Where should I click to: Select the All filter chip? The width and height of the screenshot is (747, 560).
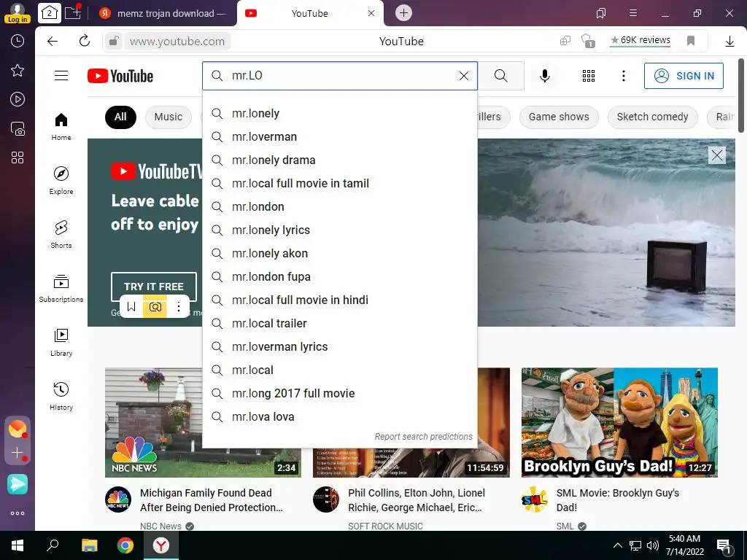(120, 117)
